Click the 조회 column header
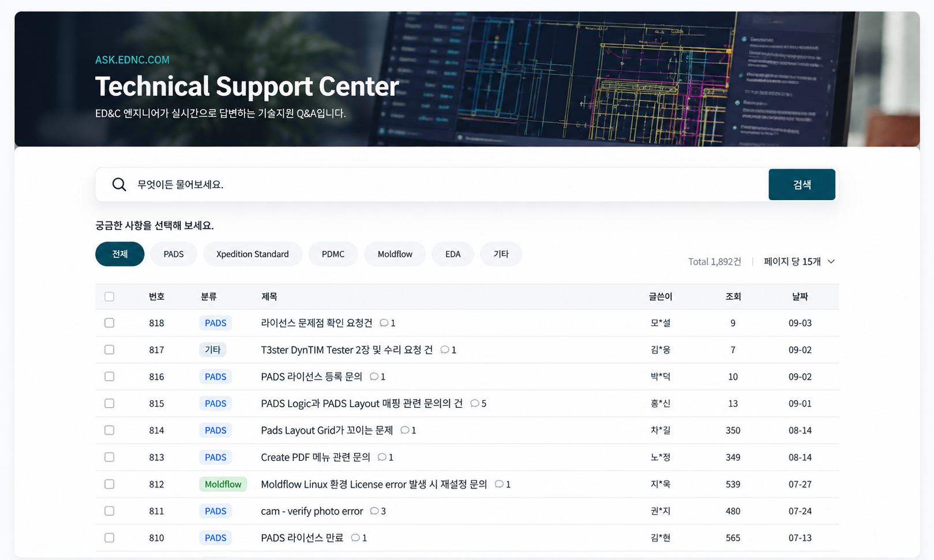934x560 pixels. 733,296
